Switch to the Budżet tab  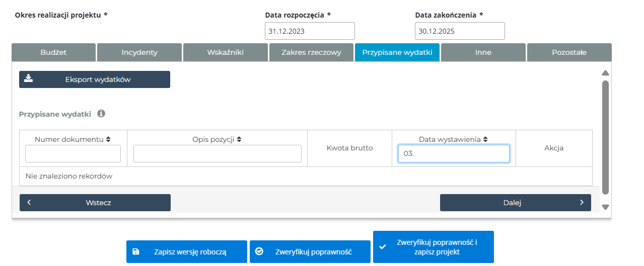[53, 52]
